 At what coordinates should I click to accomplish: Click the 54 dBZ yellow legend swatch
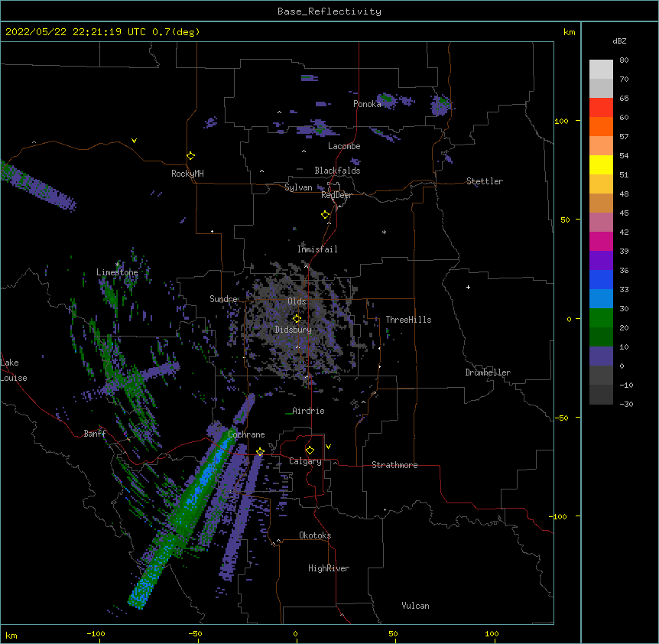tap(601, 164)
